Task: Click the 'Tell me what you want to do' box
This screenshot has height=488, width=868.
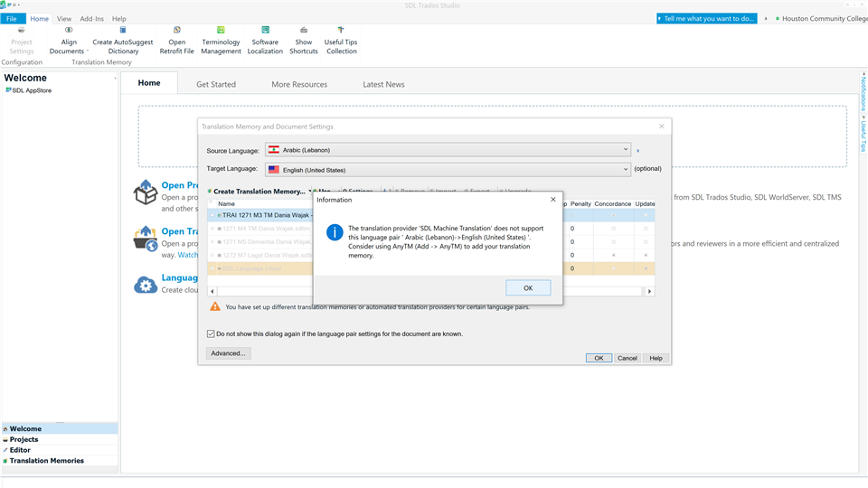Action: (706, 18)
